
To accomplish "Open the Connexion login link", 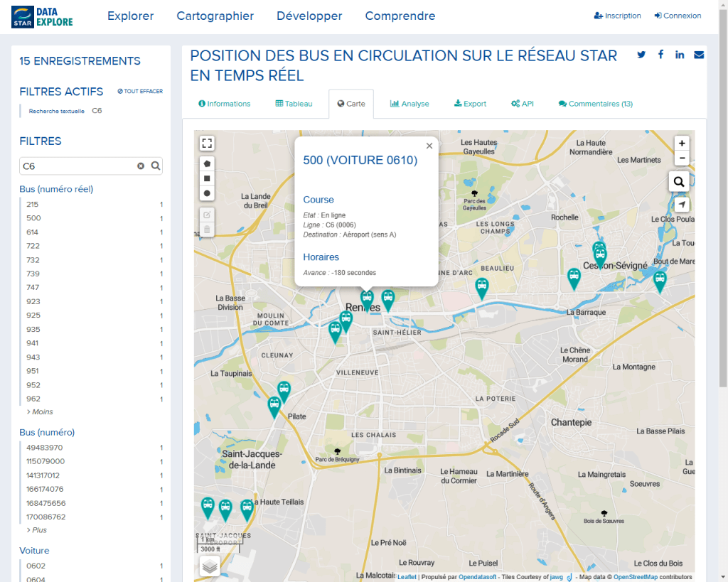I will click(x=678, y=16).
